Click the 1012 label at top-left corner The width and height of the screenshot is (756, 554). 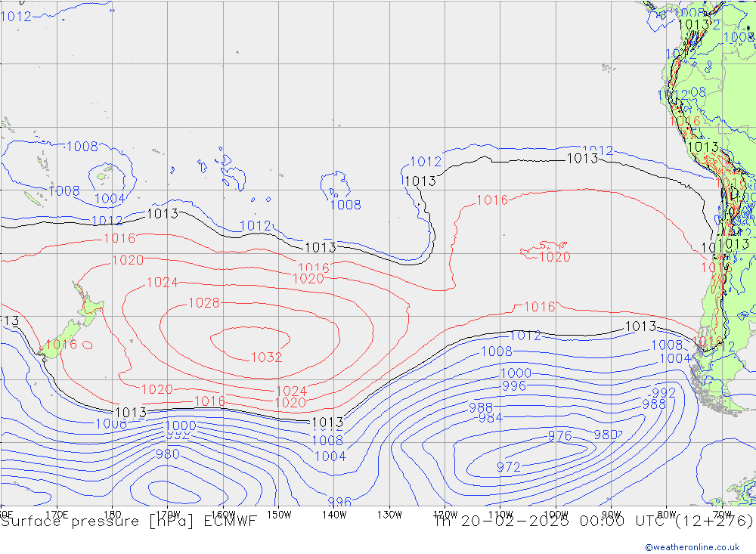tap(16, 17)
